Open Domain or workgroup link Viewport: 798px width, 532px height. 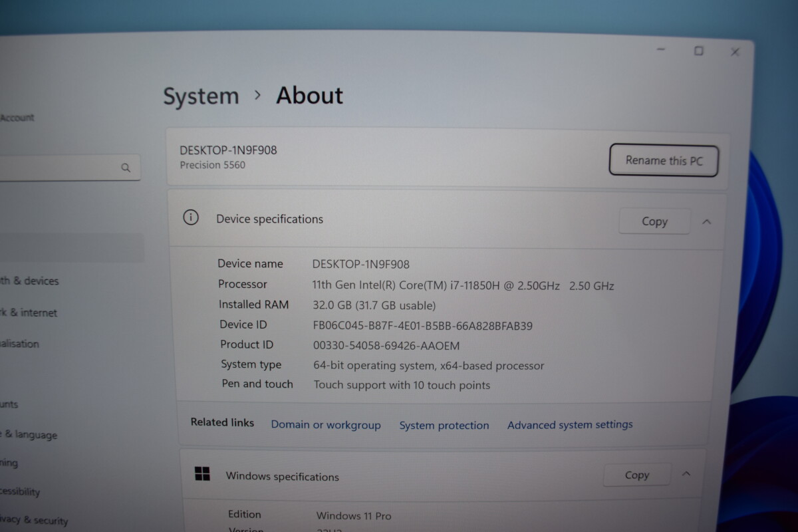(326, 425)
